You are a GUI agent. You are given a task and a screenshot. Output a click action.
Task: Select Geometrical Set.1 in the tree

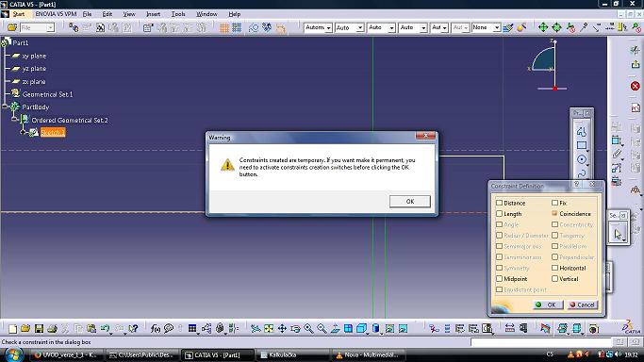(47, 94)
